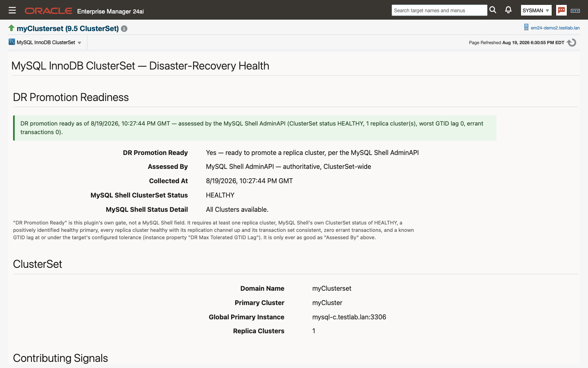This screenshot has height=368, width=588.
Task: Click the Enterprise Manager 24ai label
Action: (110, 11)
